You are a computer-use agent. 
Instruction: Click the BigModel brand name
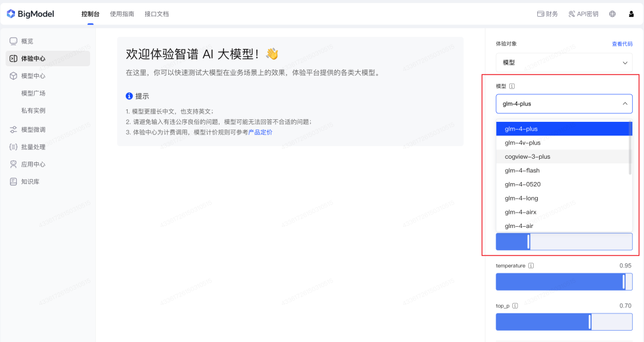[x=36, y=14]
